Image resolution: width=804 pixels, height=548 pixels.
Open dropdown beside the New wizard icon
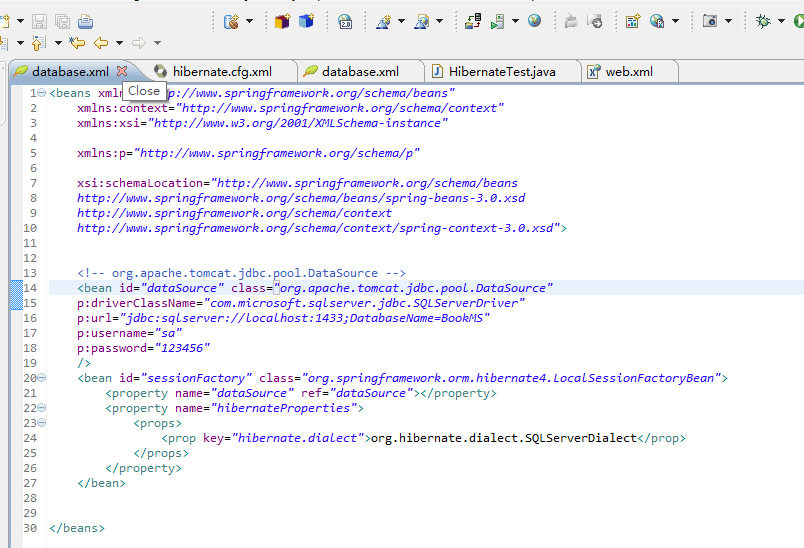[21, 22]
